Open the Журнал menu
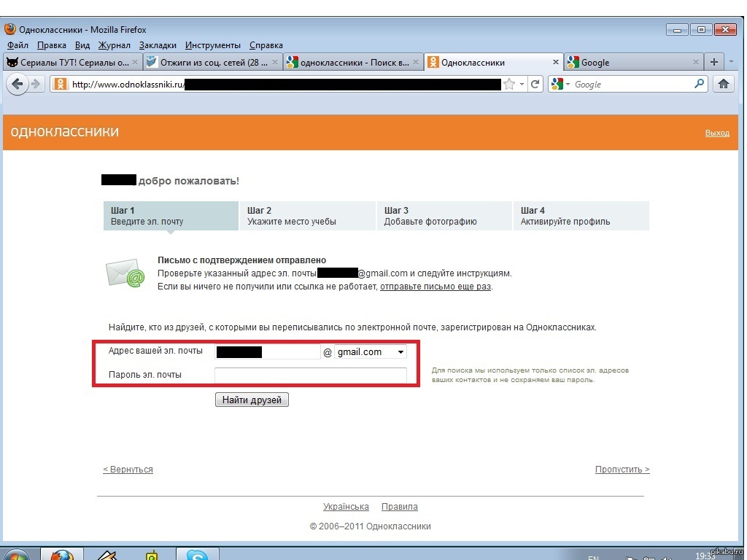This screenshot has height=560, width=747. [x=115, y=45]
